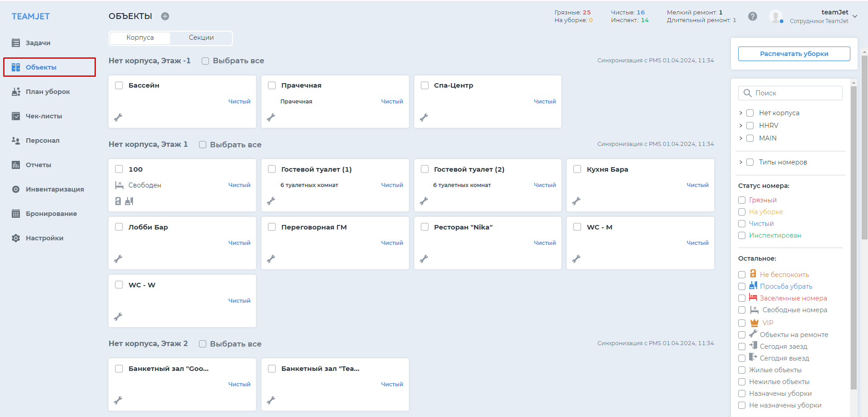Tick the room 100 checkbox

[119, 169]
